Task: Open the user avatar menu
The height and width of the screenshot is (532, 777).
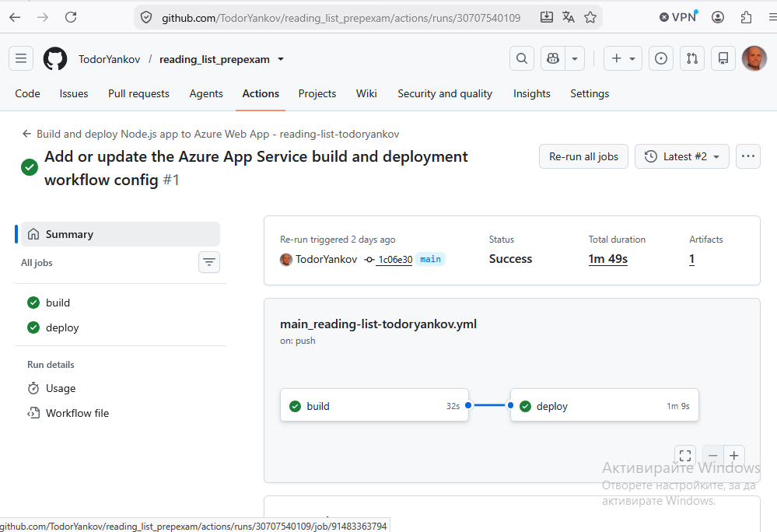Action: (754, 58)
